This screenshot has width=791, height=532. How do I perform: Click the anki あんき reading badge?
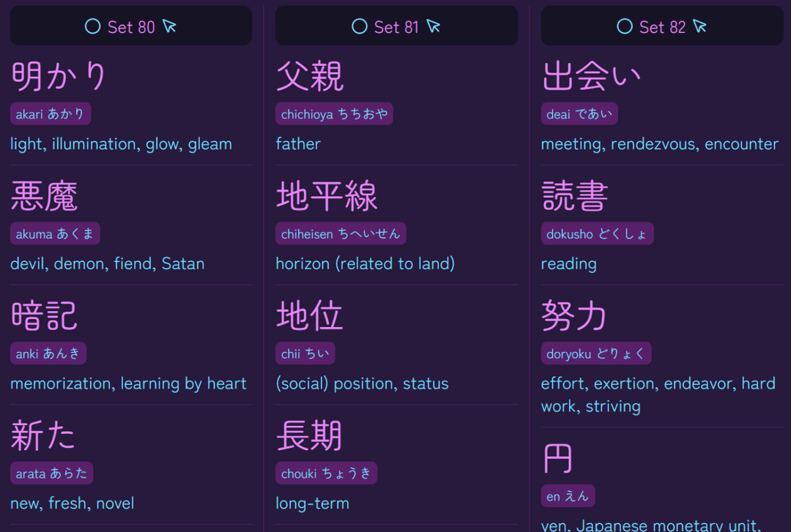click(x=48, y=353)
